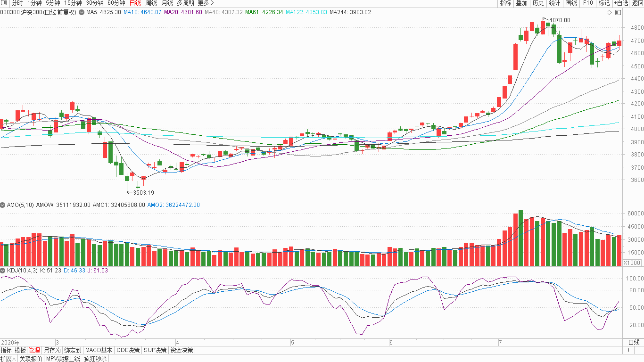Select the 5分钟 period
644x362 pixels.
tap(53, 3)
